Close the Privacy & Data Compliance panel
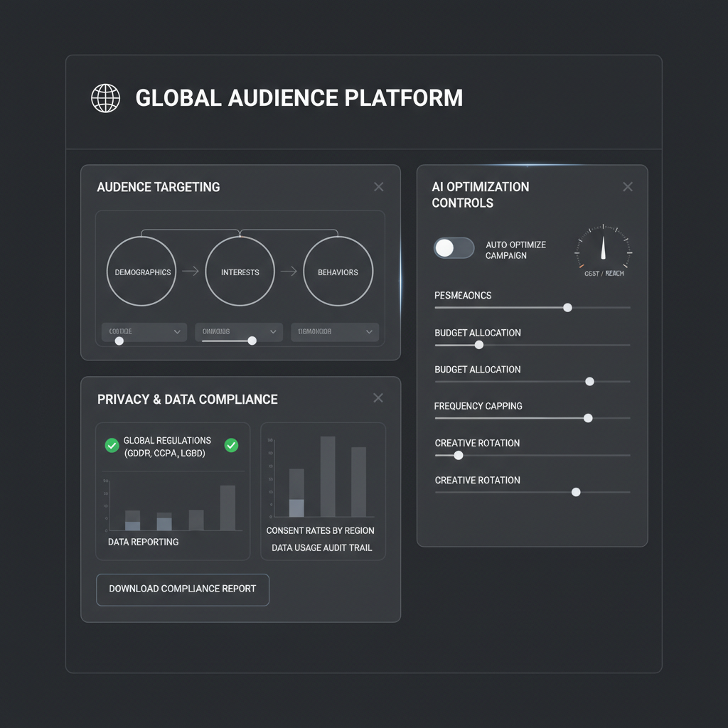Viewport: 728px width, 728px height. [378, 398]
